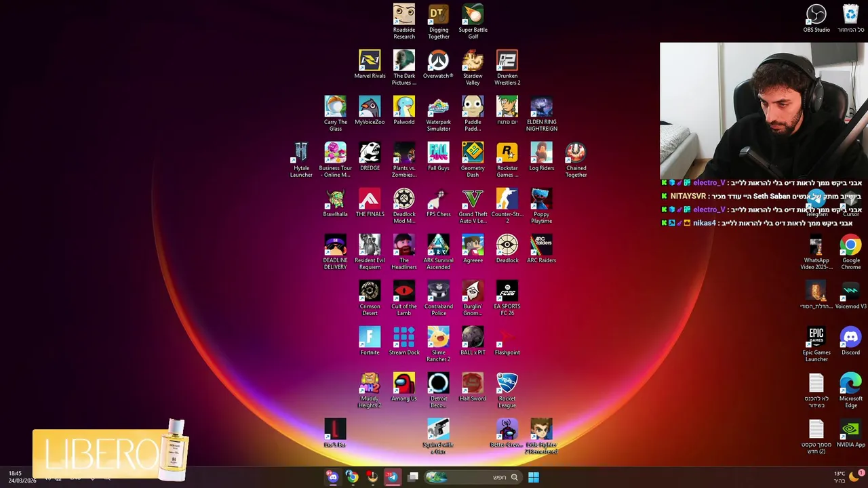
Task: Launch DREDGE from the desktop
Action: (370, 157)
